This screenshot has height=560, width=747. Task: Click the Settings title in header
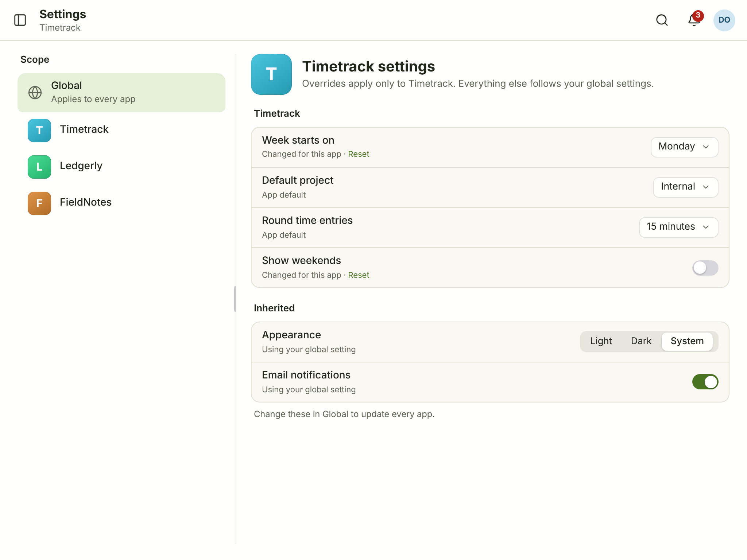[x=63, y=14]
